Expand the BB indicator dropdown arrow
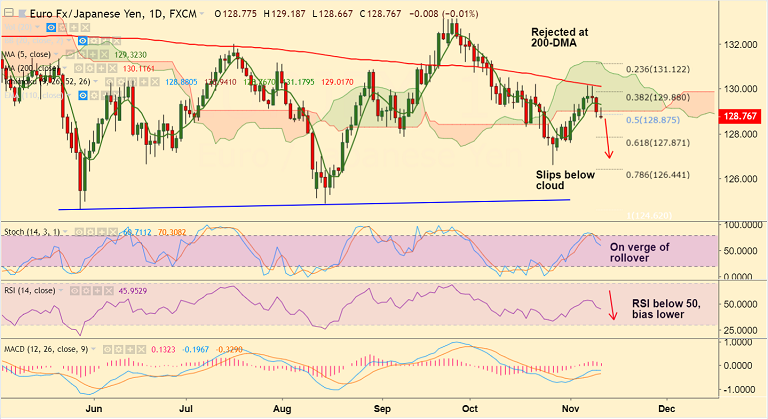768x419 pixels. pyautogui.click(x=69, y=40)
